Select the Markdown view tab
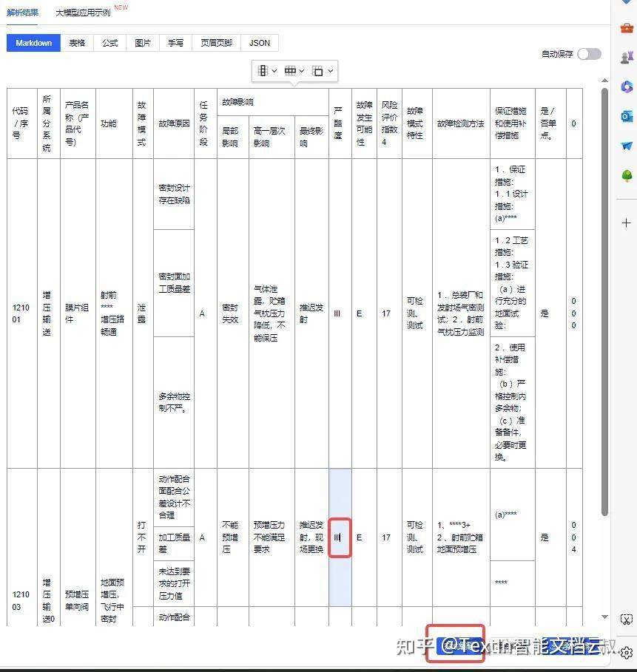The image size is (637, 672). pos(33,43)
